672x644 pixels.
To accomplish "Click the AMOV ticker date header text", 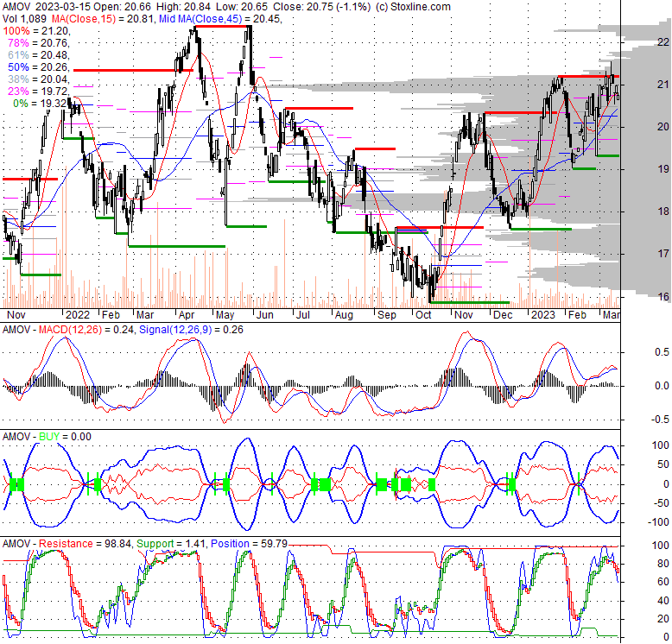I will pyautogui.click(x=47, y=7).
